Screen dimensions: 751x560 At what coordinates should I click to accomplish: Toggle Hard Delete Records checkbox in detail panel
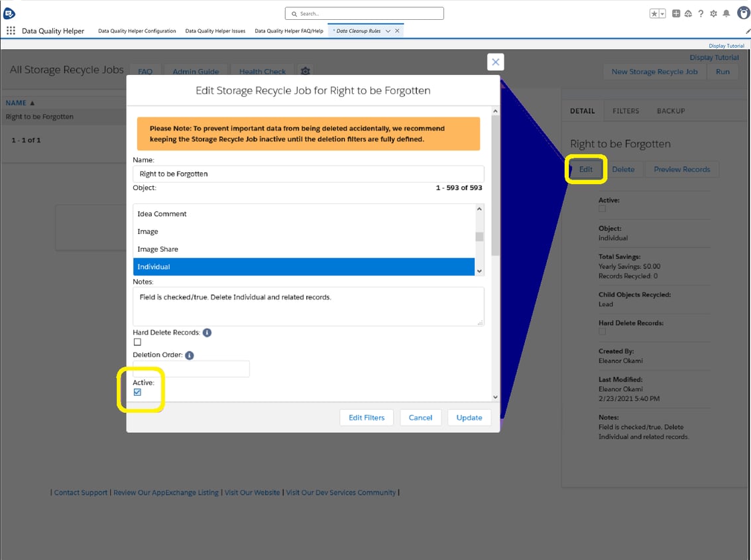[602, 331]
